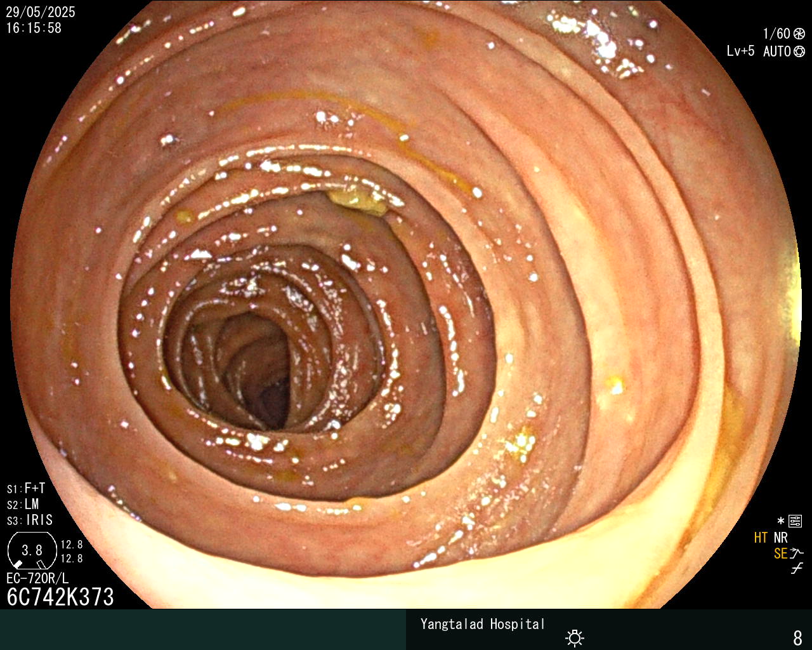Viewport: 812px width, 650px height.
Task: Click the iris icon next to AUTO
Action: click(799, 51)
